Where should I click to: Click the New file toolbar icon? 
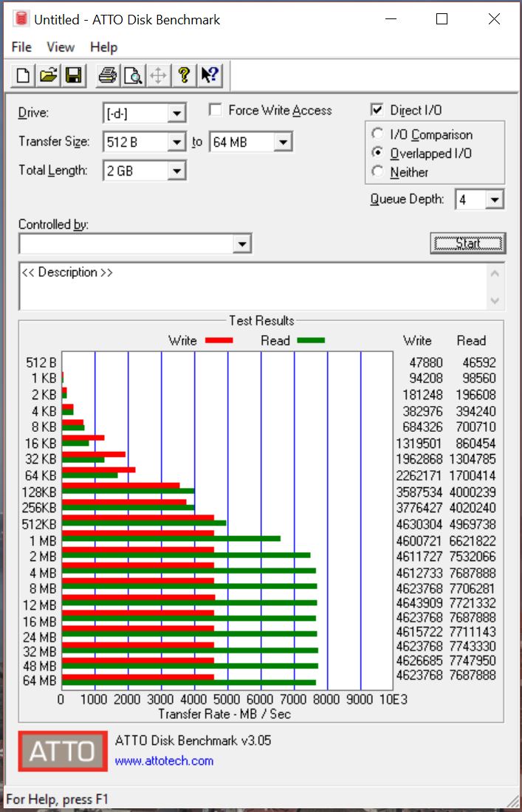(24, 75)
